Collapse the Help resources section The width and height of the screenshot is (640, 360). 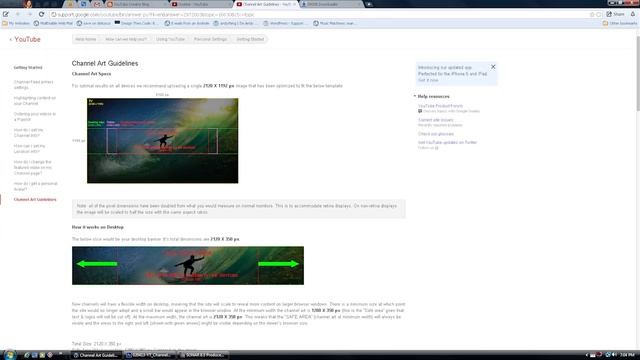[x=431, y=96]
